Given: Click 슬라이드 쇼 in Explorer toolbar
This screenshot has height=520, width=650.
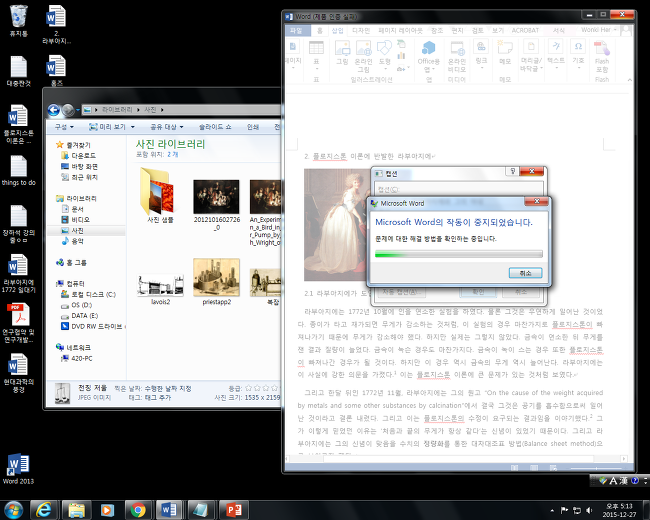Looking at the screenshot, I should pos(215,127).
